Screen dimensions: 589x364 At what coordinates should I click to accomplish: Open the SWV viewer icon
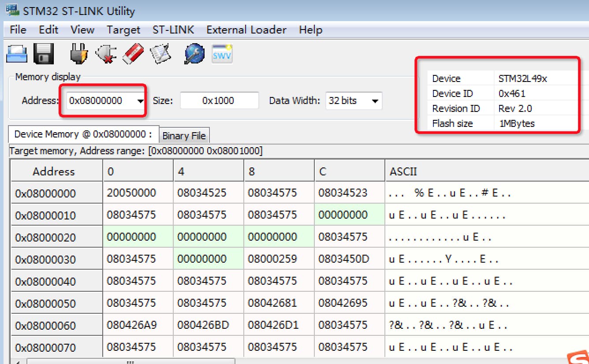(x=222, y=54)
